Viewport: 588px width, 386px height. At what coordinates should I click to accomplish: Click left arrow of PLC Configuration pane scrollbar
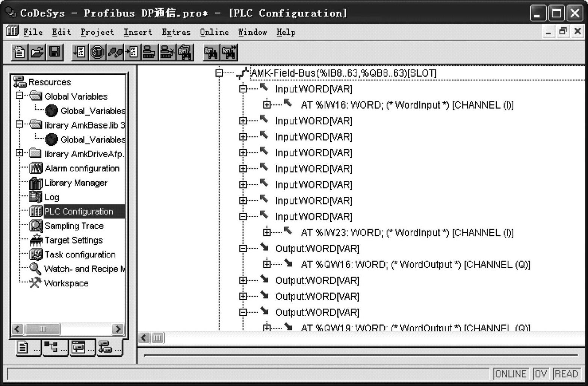pos(144,338)
